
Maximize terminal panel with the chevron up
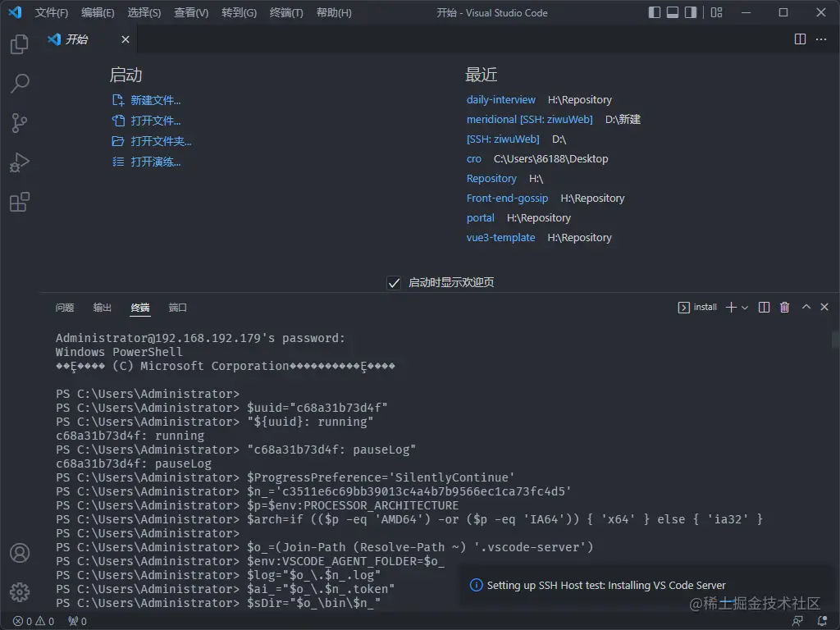[x=806, y=308]
